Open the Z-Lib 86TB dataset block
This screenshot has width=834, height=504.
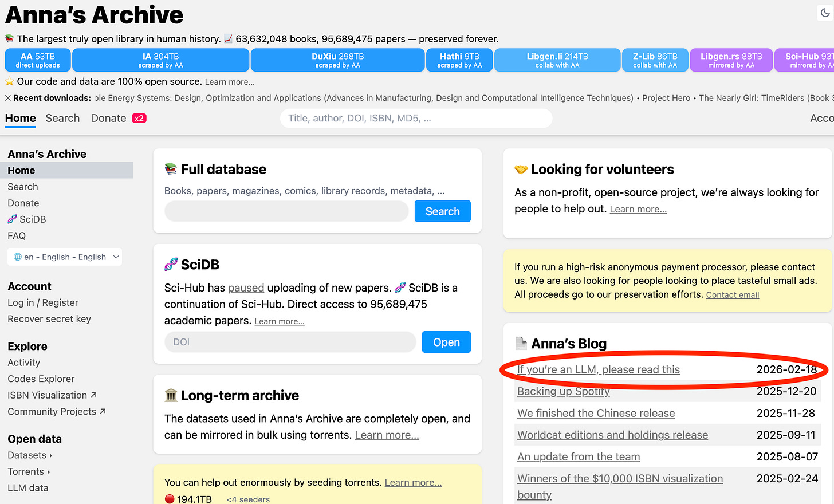point(655,60)
